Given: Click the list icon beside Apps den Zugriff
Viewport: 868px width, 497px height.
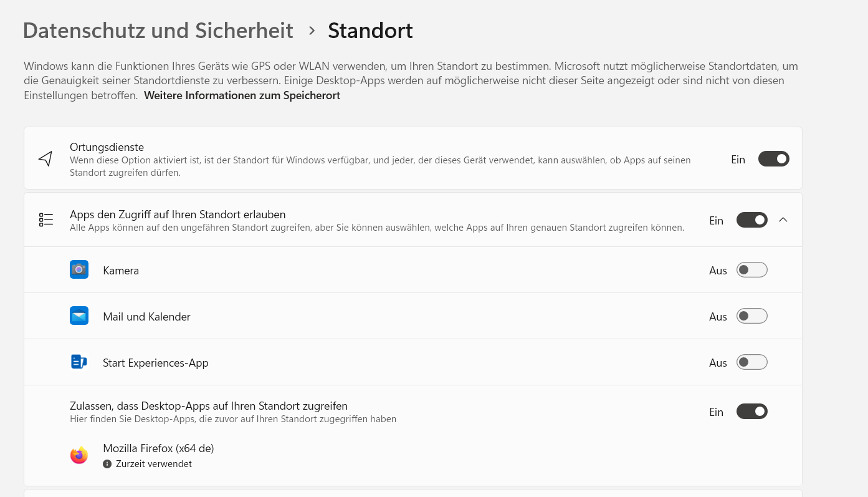Looking at the screenshot, I should 46,220.
